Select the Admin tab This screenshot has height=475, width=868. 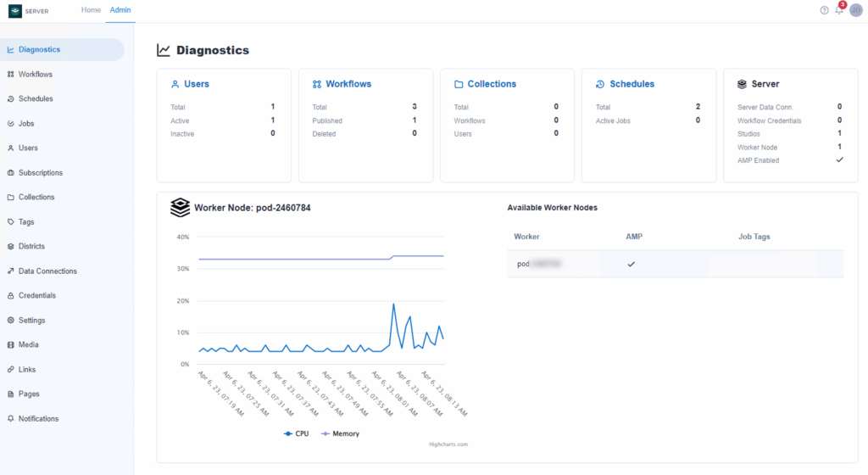point(120,9)
